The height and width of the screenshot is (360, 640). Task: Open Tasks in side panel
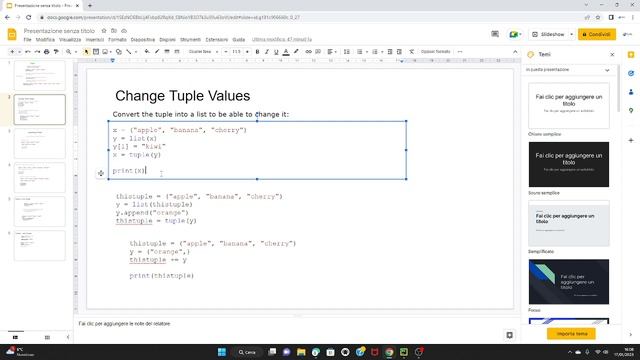pyautogui.click(x=631, y=73)
